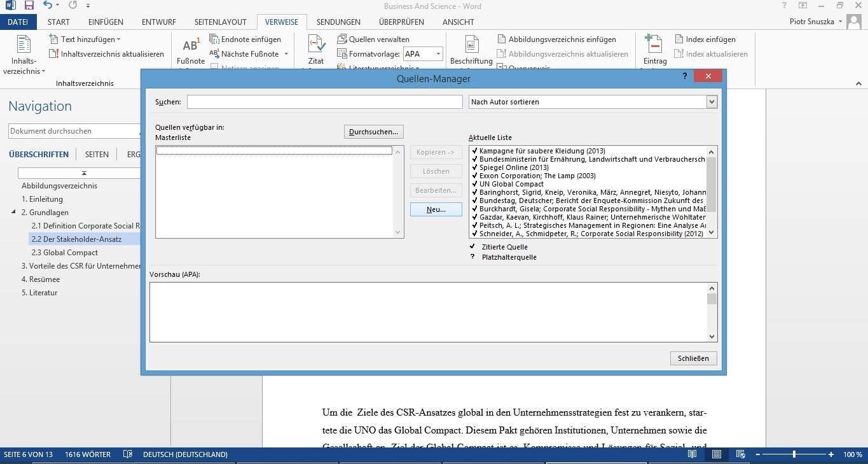Click DEUTSCH (DEUTSCHLAND) language indicator
This screenshot has height=464, width=868.
(x=185, y=454)
